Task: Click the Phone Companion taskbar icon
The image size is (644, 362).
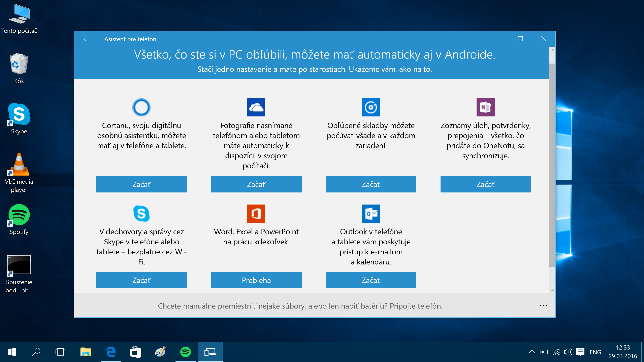Action: (x=210, y=352)
